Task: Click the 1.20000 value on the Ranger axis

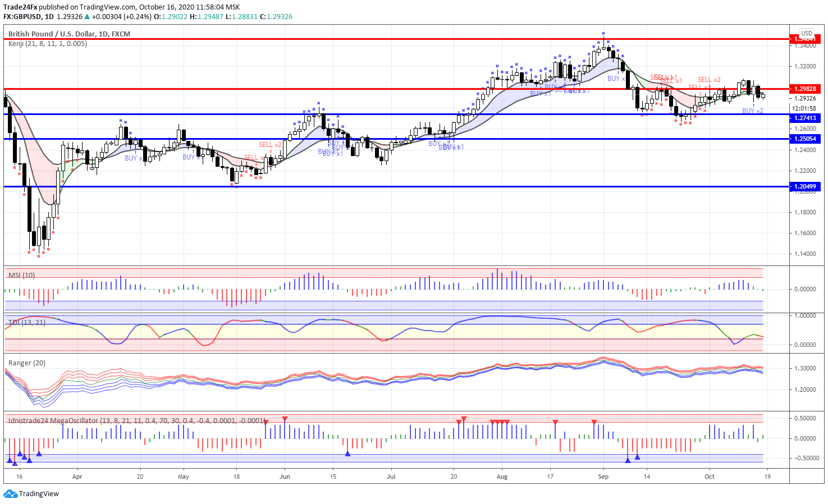Action: [x=805, y=390]
